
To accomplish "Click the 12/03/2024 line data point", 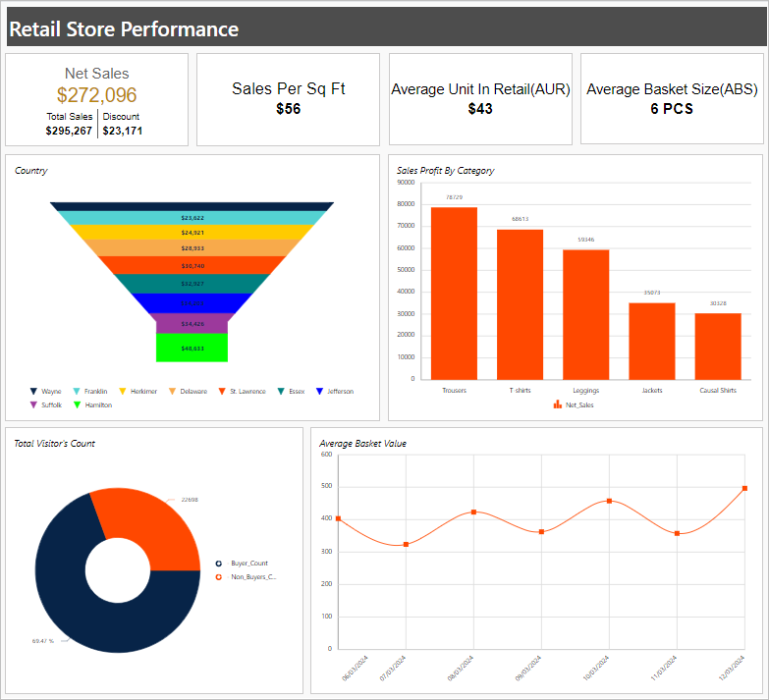I will (744, 488).
